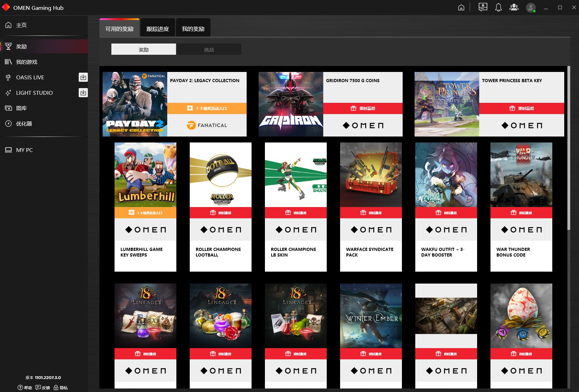The height and width of the screenshot is (392, 579).
Task: Open Lumberhill game artwork
Action: click(145, 175)
